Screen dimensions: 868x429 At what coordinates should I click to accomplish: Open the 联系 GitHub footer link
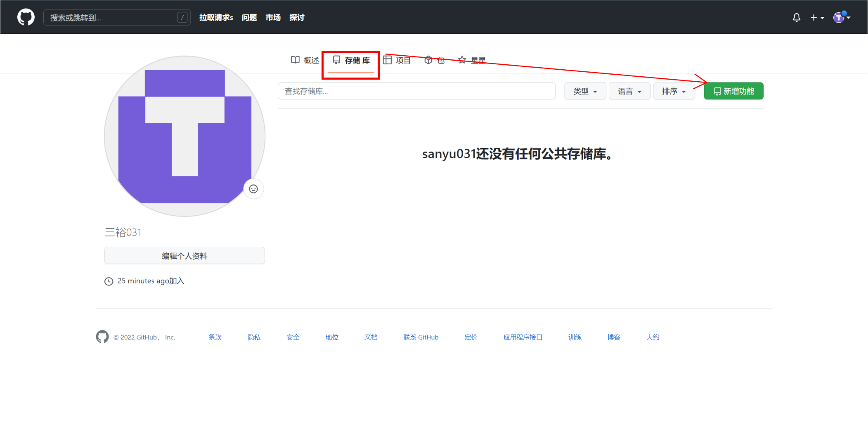(x=421, y=337)
